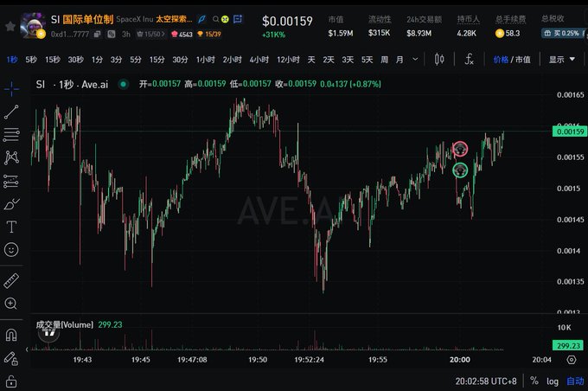Screen dimensions: 588x391
Task: Switch to 1分 timeframe
Action: (x=97, y=60)
